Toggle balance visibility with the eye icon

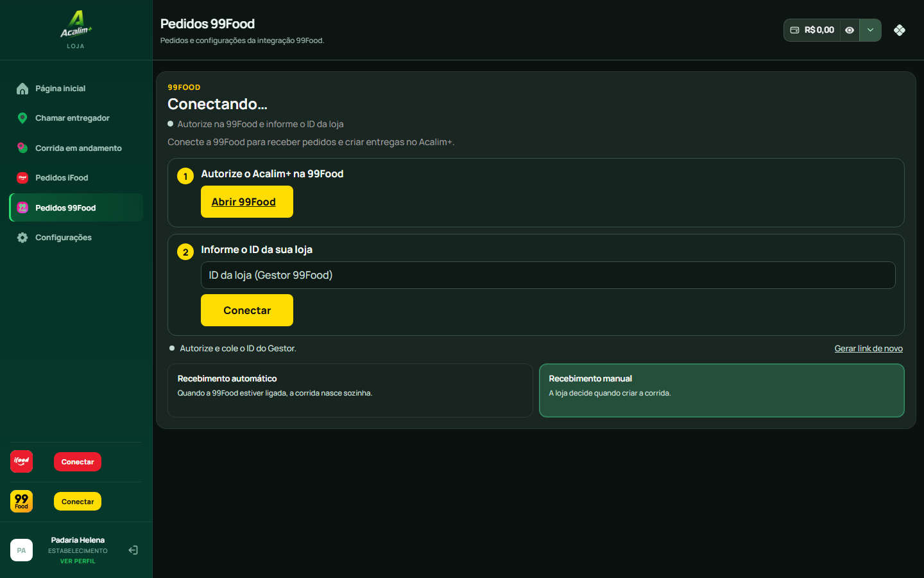click(x=850, y=30)
